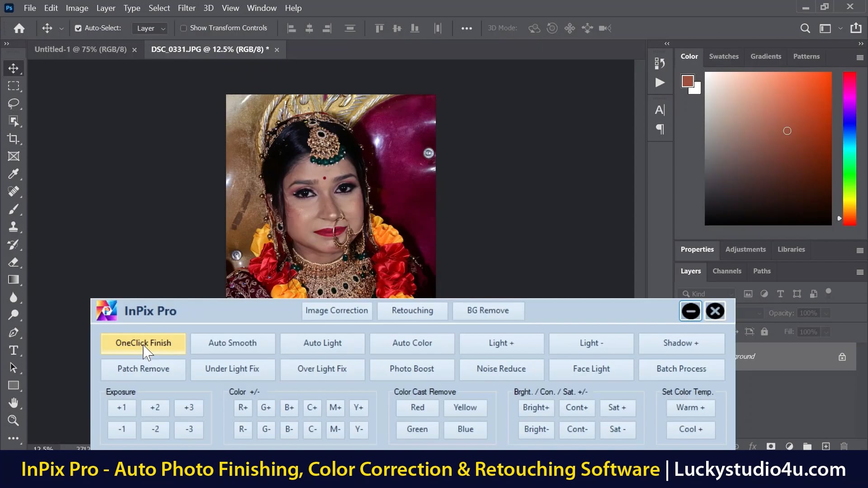The image size is (868, 488).
Task: Enable Show Transform Controls checkbox
Action: (x=184, y=28)
